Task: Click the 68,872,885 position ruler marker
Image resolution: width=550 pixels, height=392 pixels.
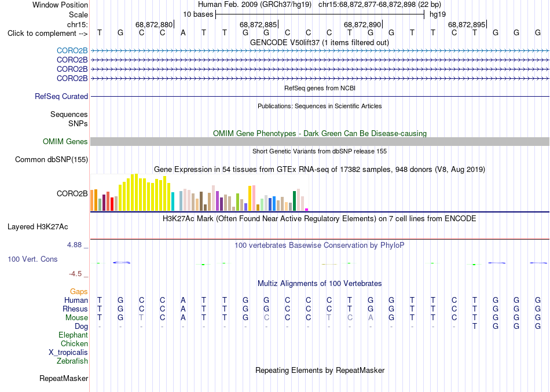Action: click(259, 24)
